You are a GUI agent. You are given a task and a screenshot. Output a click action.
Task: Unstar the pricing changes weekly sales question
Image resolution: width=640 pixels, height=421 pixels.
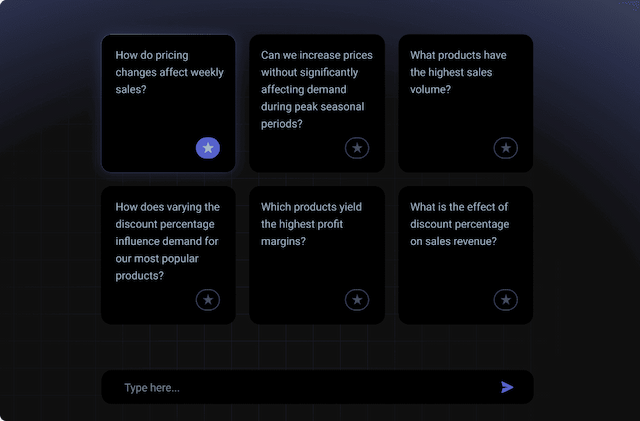pos(208,148)
